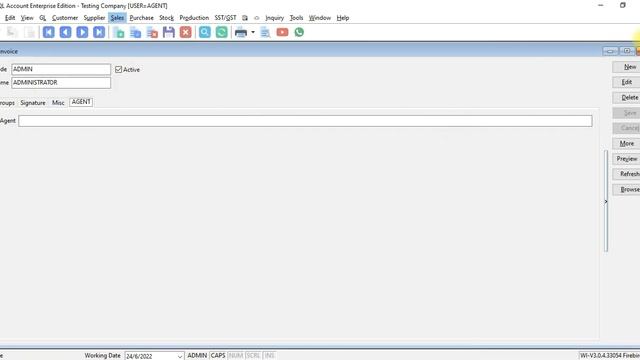Image resolution: width=640 pixels, height=360 pixels.
Task: Click the icon after the SST/GST menu
Action: (245, 18)
